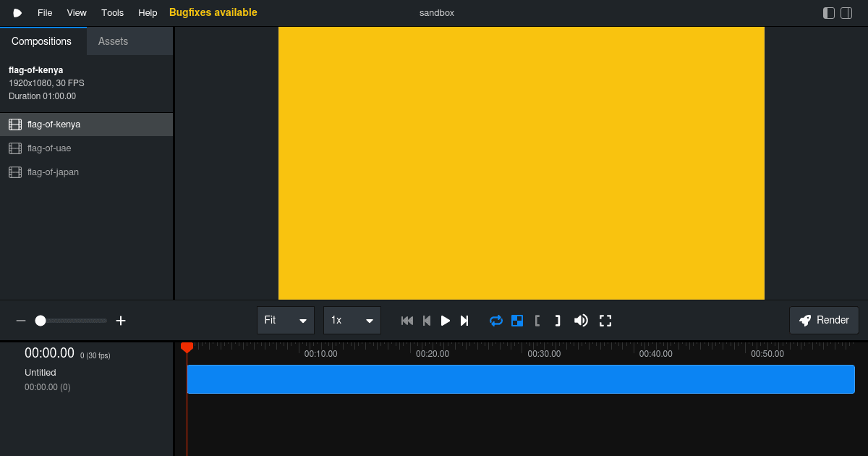
Task: Click the red playhead marker
Action: (x=187, y=347)
